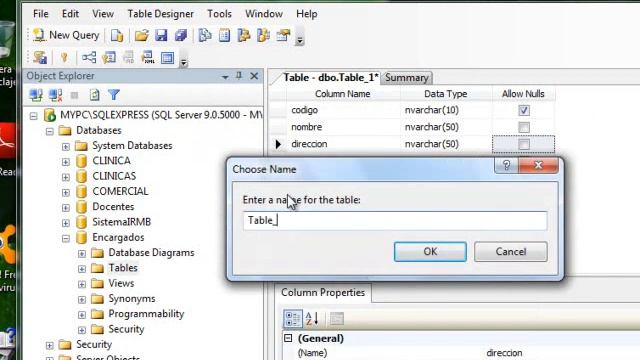
Task: Collapse the Databases folder node
Action: (50, 131)
